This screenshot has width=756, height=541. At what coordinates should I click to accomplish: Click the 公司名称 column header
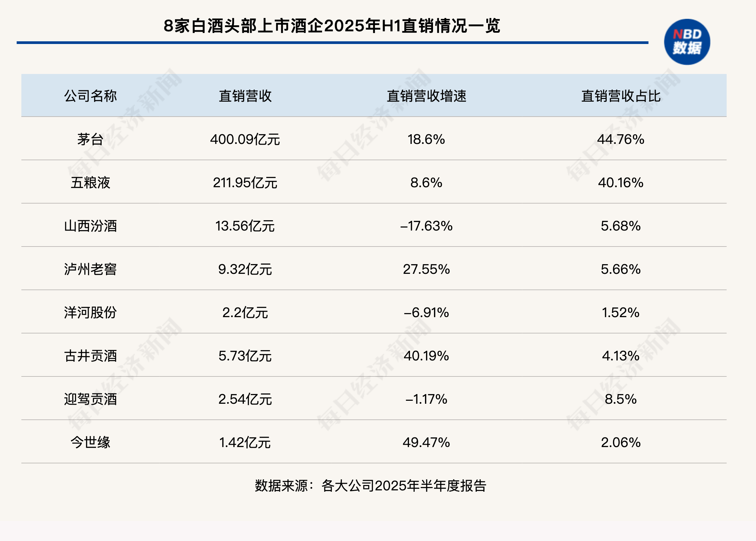(90, 96)
